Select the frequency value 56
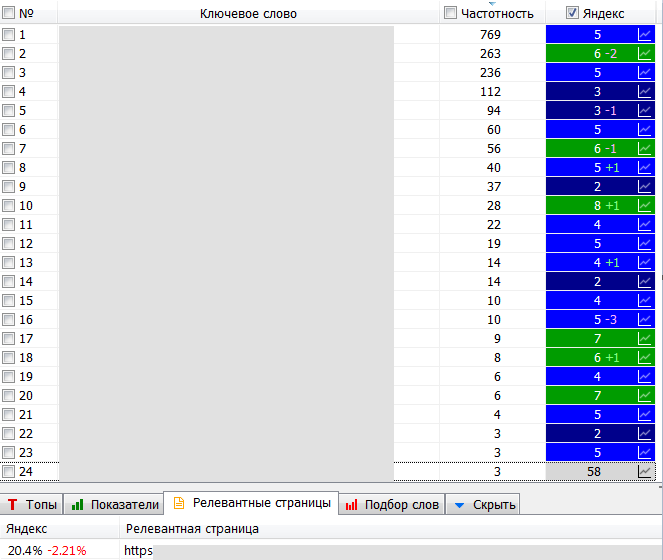Image resolution: width=663 pixels, height=560 pixels. pos(494,149)
